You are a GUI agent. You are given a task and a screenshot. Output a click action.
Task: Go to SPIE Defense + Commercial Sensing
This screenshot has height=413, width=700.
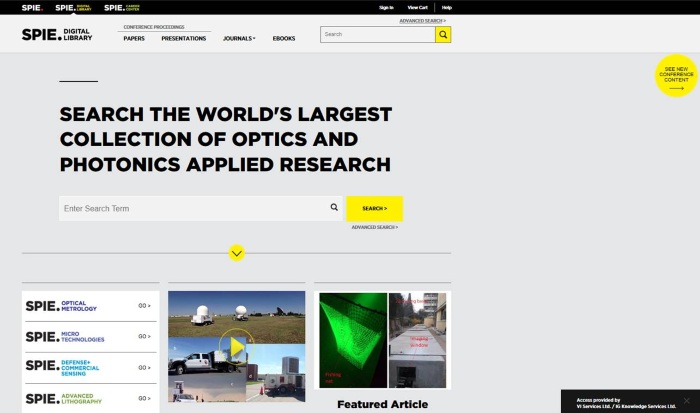point(144,367)
